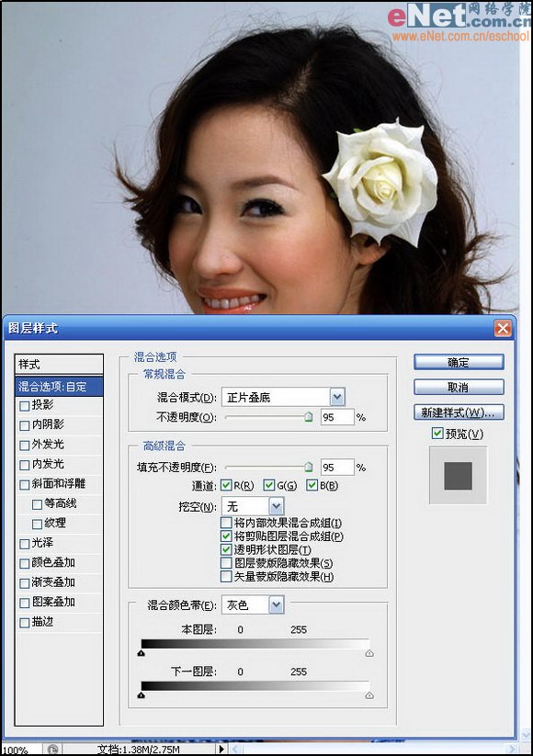Click 本图层 white slider triangle
Screen dimensions: 533x756
pos(369,653)
